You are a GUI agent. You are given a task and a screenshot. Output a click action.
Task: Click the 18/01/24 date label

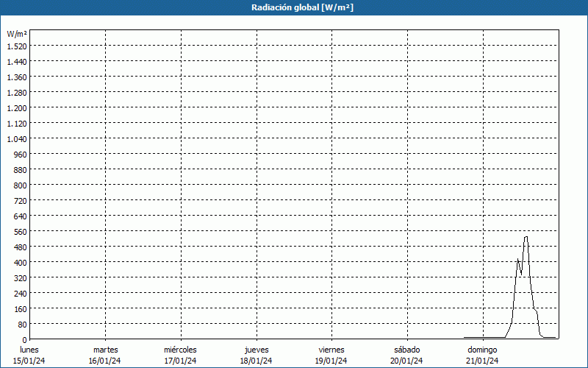click(x=256, y=361)
